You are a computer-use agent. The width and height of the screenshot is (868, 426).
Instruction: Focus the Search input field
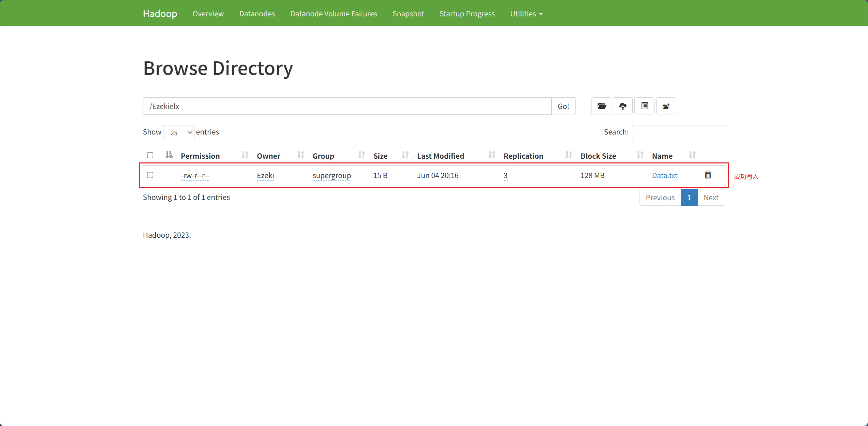click(x=678, y=132)
